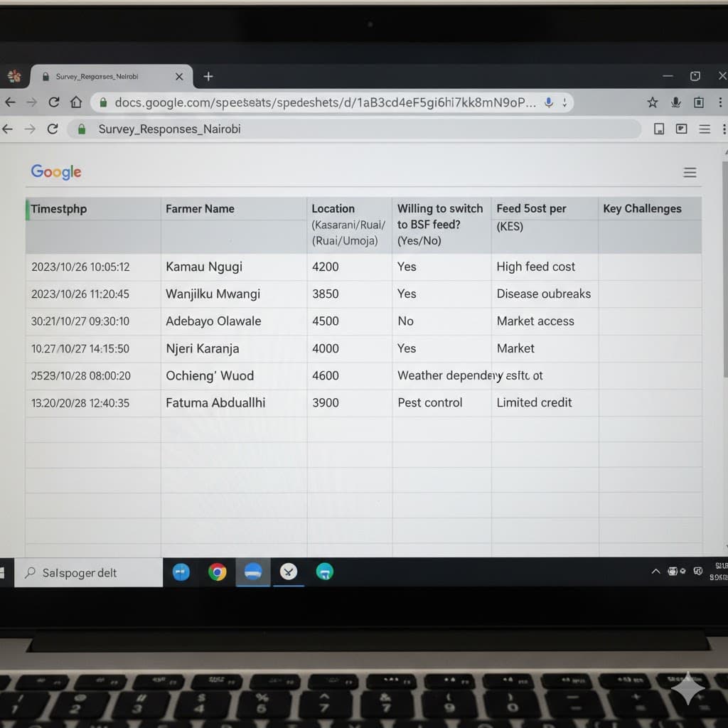Click the Home icon beside the URL bar
The width and height of the screenshot is (728, 728).
click(x=76, y=102)
